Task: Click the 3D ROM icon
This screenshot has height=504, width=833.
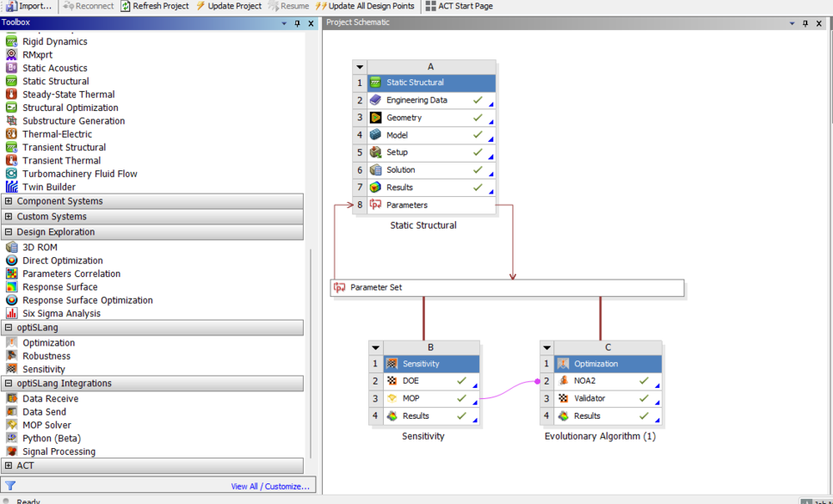Action: click(x=11, y=248)
